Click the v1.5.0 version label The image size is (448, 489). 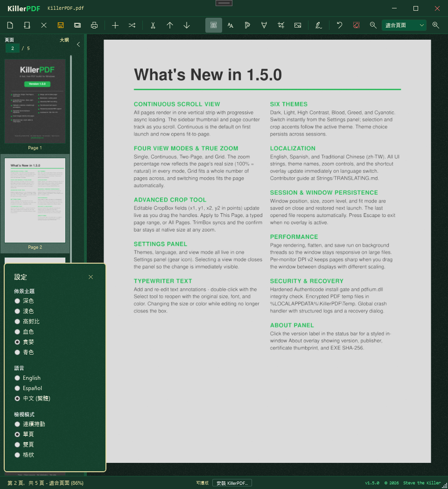[x=372, y=483]
